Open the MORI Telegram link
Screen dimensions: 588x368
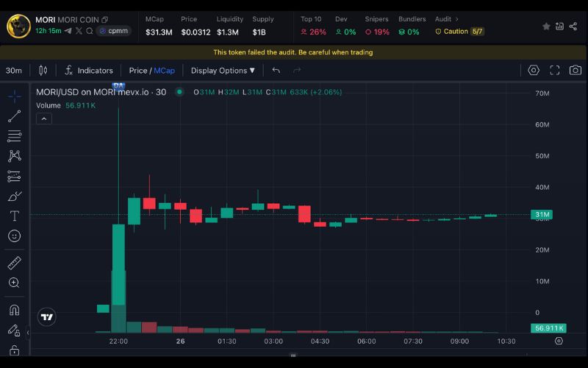(x=68, y=31)
